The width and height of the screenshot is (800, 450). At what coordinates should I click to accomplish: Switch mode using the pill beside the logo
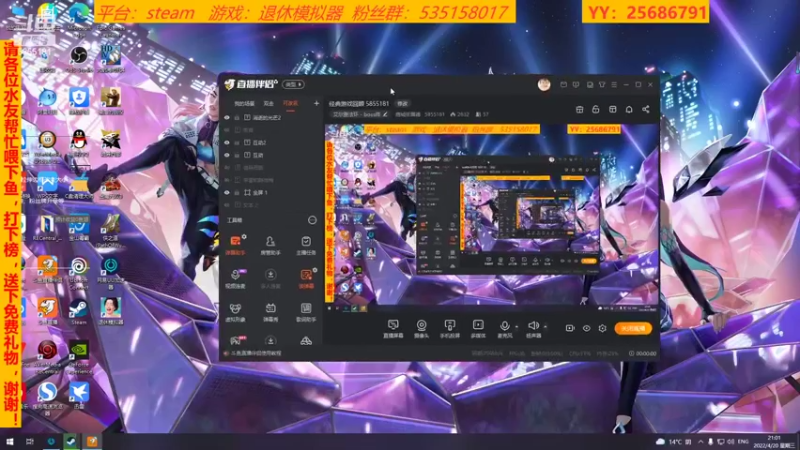point(293,84)
